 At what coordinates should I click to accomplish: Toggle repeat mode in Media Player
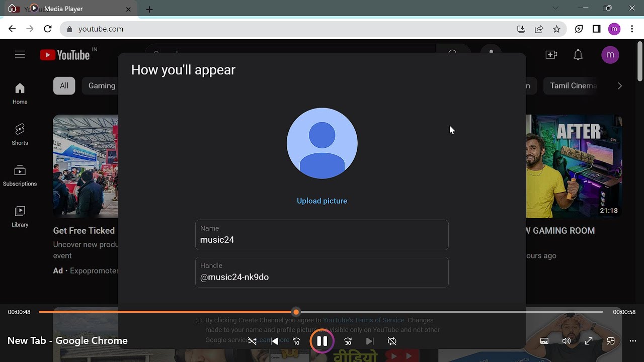392,341
